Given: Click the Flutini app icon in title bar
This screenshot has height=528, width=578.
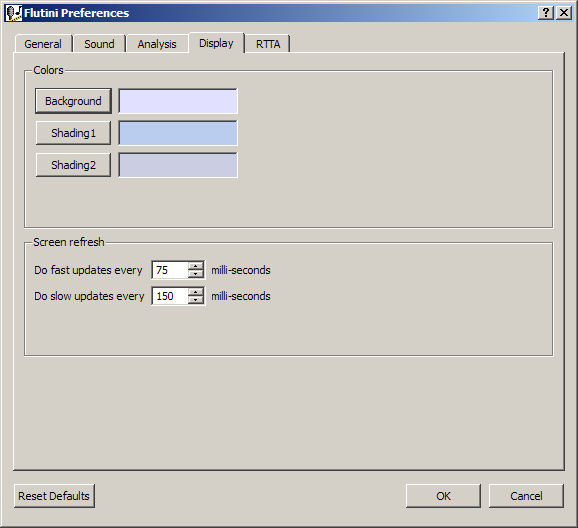Looking at the screenshot, I should (x=14, y=13).
